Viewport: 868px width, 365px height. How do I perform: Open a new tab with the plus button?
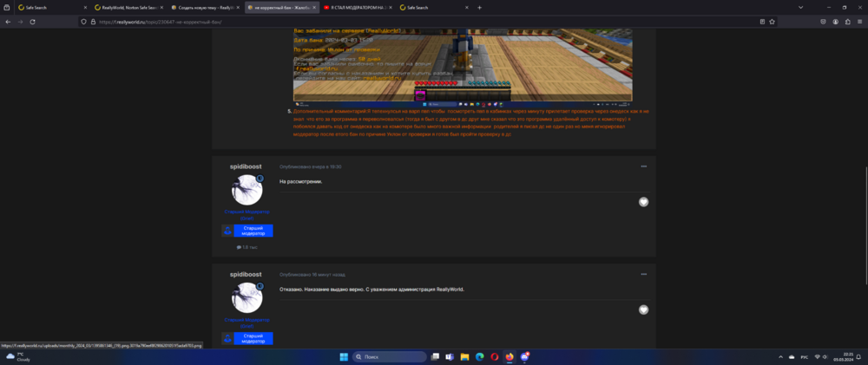coord(479,8)
